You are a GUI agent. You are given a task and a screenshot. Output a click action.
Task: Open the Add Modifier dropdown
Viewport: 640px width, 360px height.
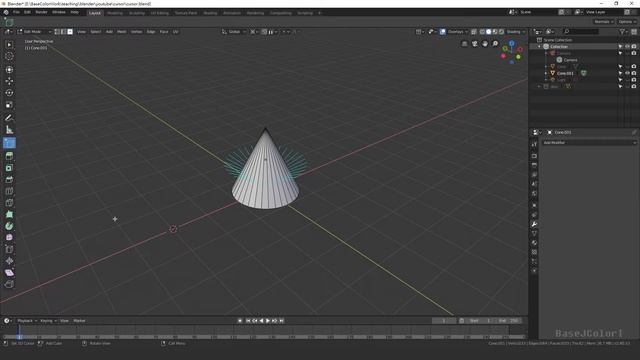589,143
